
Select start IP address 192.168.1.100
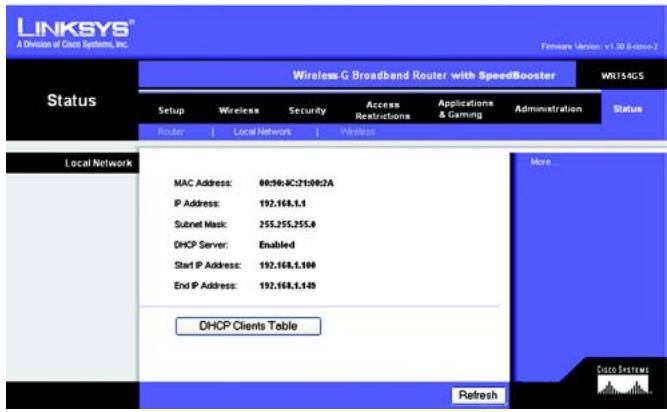[288, 265]
